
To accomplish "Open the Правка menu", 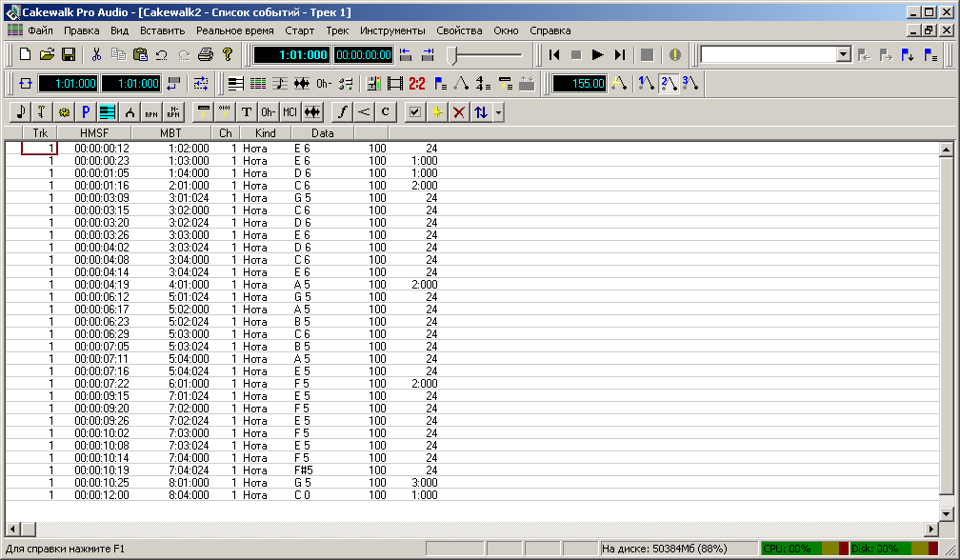I will point(82,30).
